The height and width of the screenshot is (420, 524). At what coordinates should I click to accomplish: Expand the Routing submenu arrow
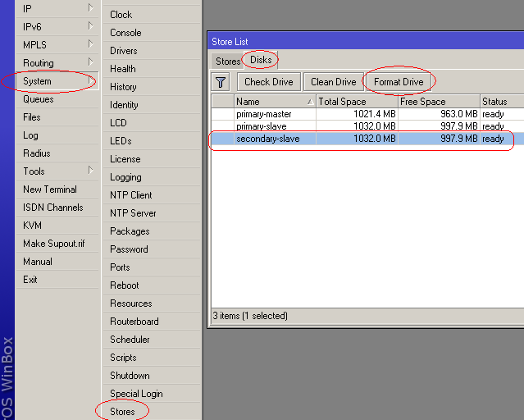90,62
